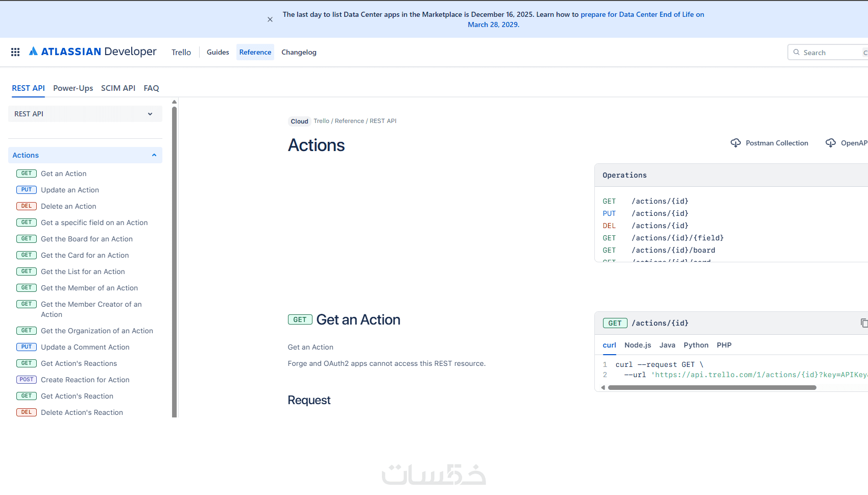This screenshot has height=495, width=868.
Task: Select the Java code tab
Action: [667, 345]
